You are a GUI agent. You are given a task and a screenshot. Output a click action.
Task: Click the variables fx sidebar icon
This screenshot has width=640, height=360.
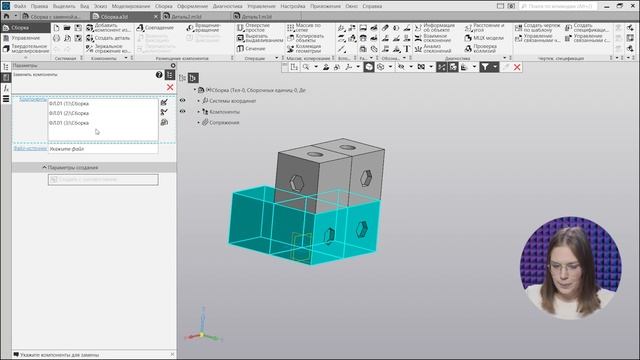[x=6, y=88]
